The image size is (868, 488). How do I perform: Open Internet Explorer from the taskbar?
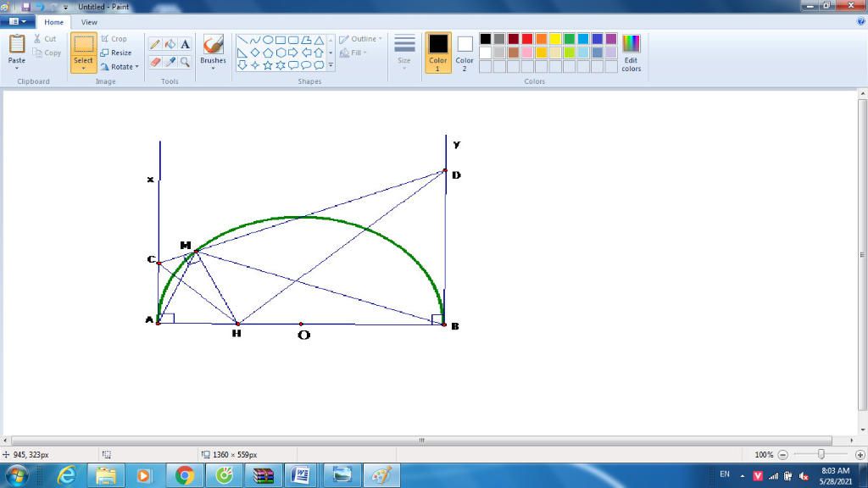67,475
